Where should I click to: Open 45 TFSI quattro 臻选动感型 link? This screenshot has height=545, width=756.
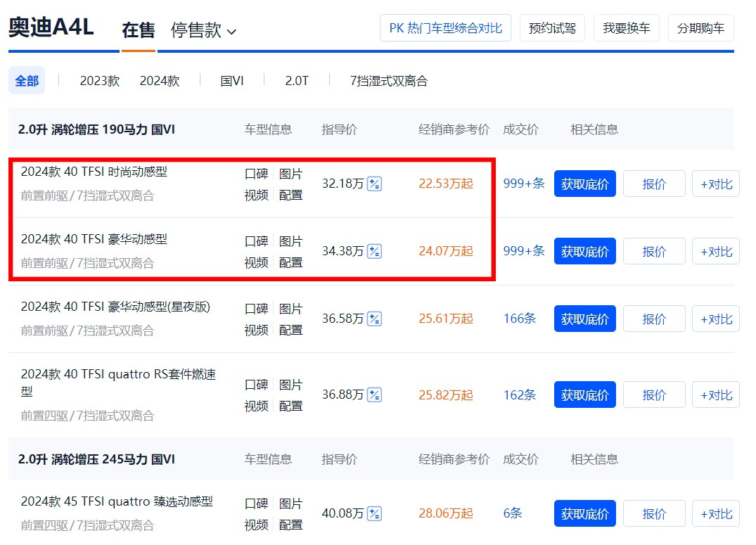click(x=117, y=501)
